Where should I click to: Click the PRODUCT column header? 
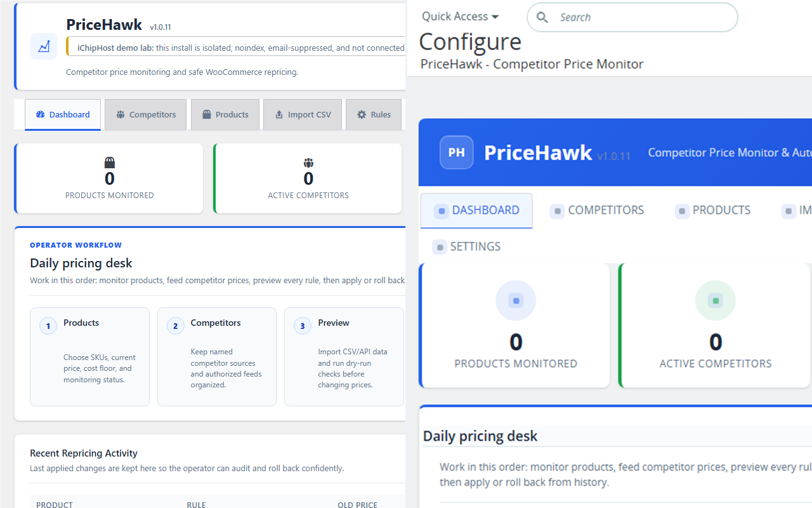click(x=55, y=505)
